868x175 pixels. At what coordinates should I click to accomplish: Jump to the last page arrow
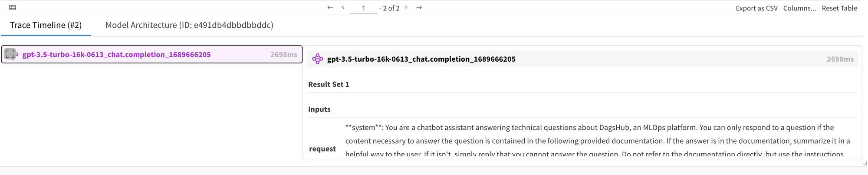[x=419, y=7]
